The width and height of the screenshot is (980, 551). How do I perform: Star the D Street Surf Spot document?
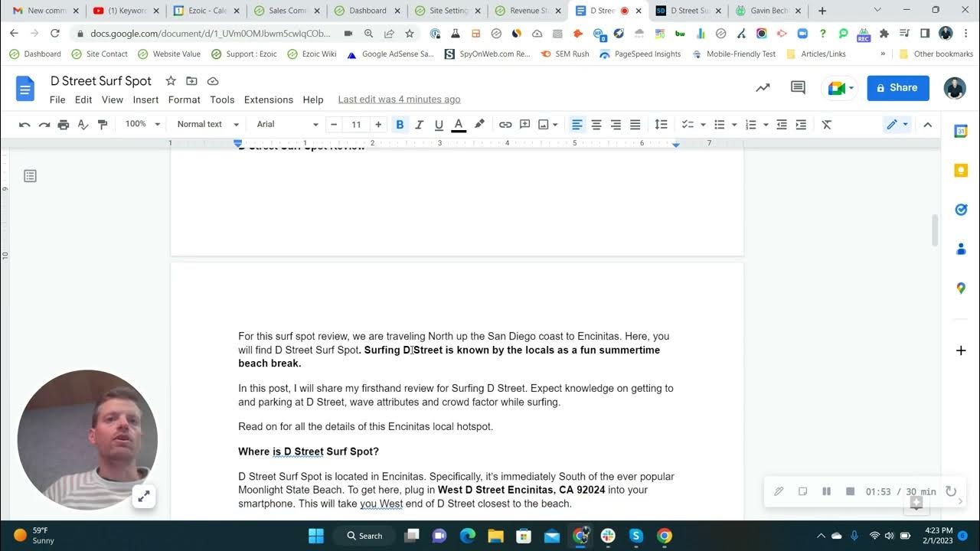coord(170,80)
